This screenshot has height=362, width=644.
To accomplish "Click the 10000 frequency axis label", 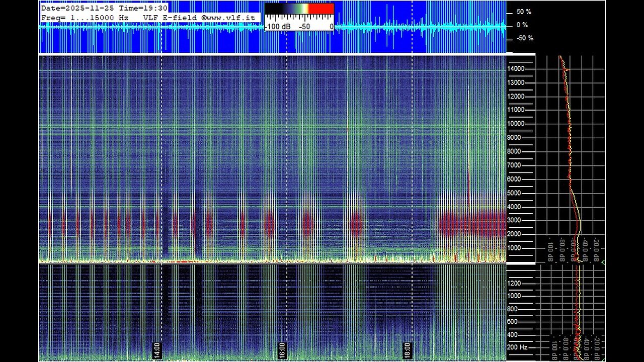I will click(517, 124).
